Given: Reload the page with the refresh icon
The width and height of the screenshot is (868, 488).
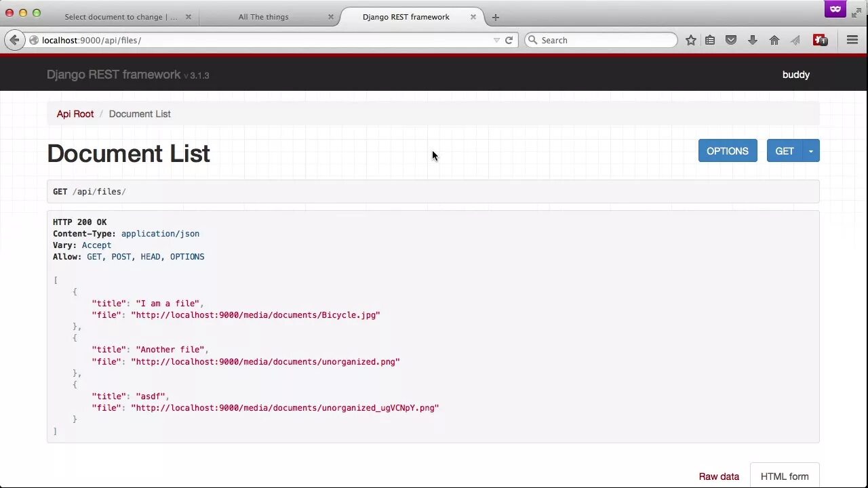Looking at the screenshot, I should pyautogui.click(x=509, y=40).
